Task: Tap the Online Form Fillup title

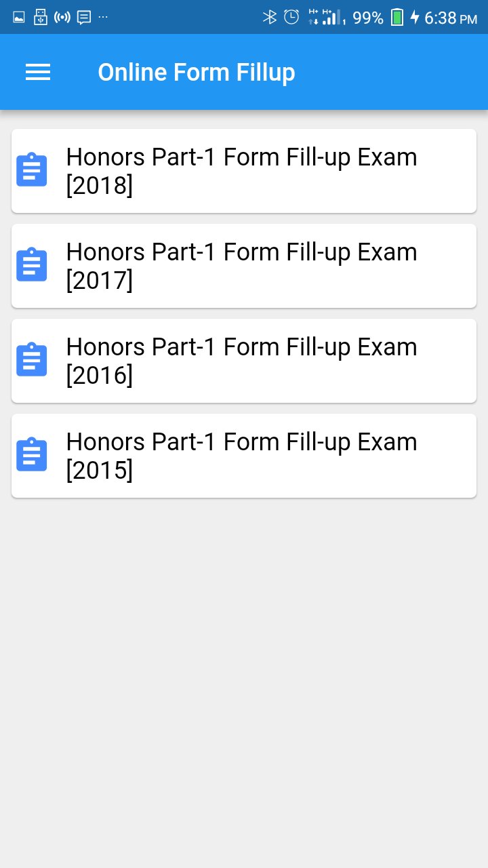Action: point(197,73)
